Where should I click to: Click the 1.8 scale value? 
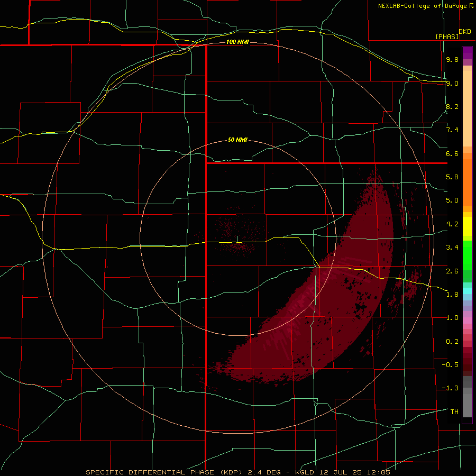(x=452, y=295)
